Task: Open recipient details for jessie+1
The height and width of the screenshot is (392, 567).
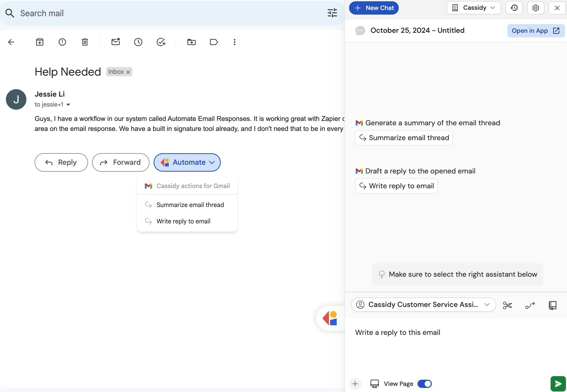Action: pos(68,105)
